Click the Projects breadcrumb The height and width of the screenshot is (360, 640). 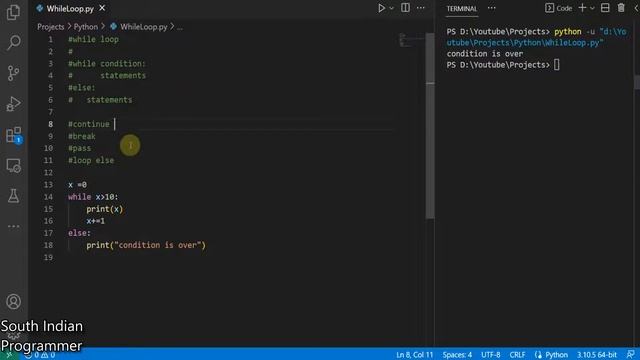51,27
